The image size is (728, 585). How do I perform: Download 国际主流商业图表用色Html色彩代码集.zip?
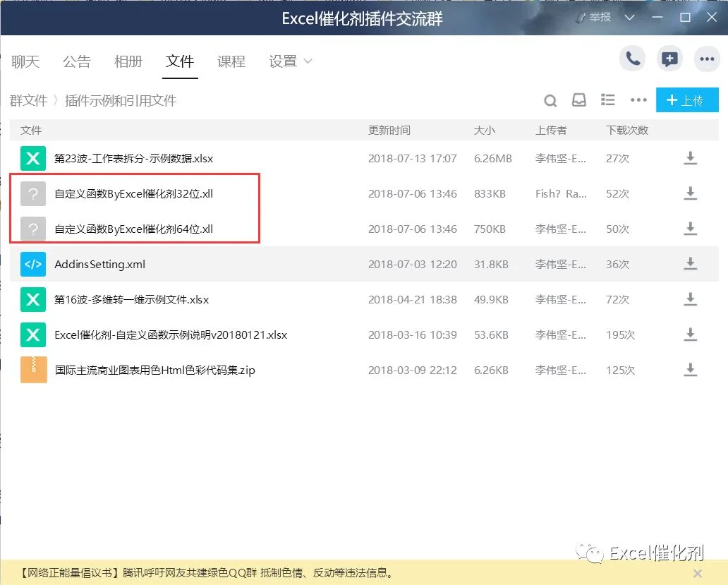tap(691, 370)
